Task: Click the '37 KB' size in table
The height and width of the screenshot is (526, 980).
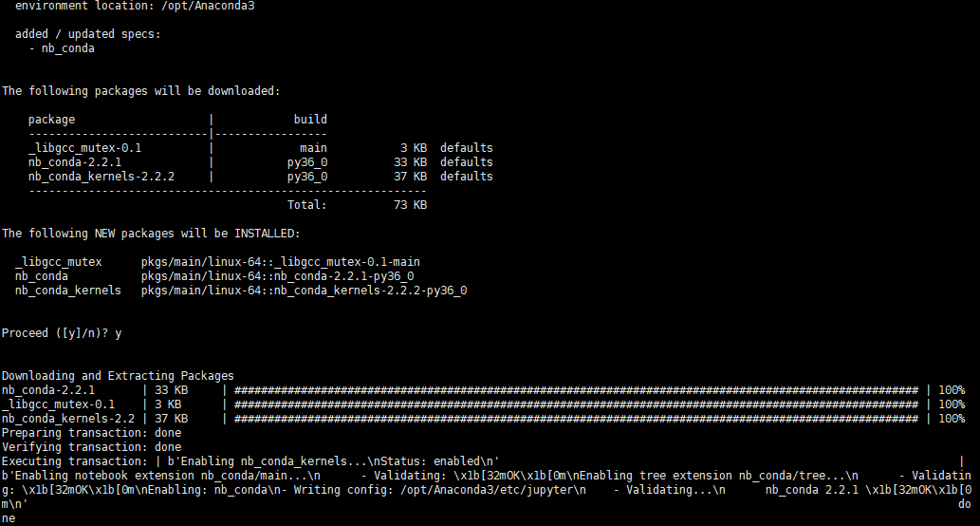Action: click(x=410, y=177)
